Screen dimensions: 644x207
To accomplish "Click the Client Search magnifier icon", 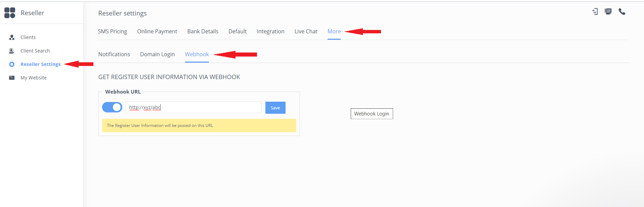I will pos(11,51).
